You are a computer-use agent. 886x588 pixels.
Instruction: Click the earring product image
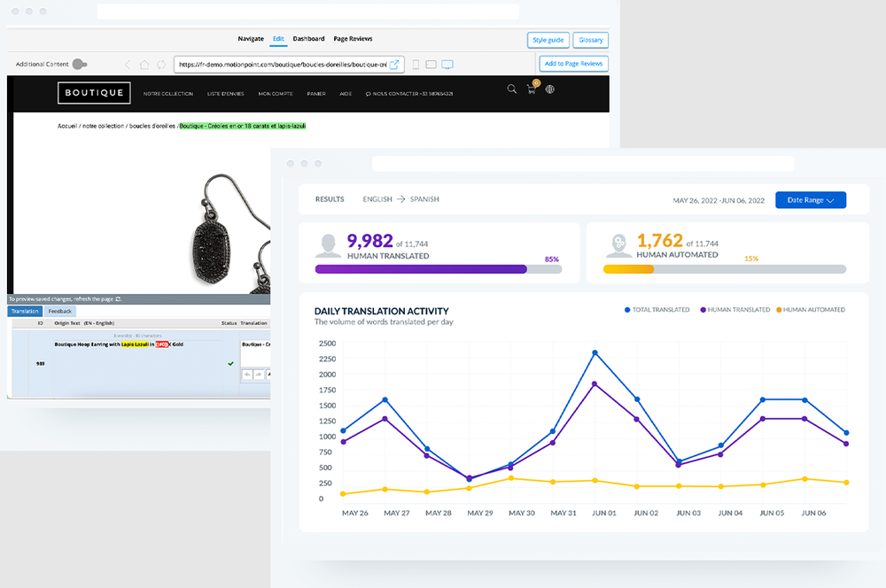(x=231, y=233)
